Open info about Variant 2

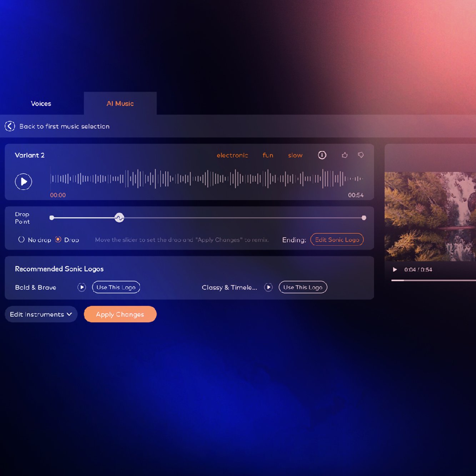click(322, 155)
